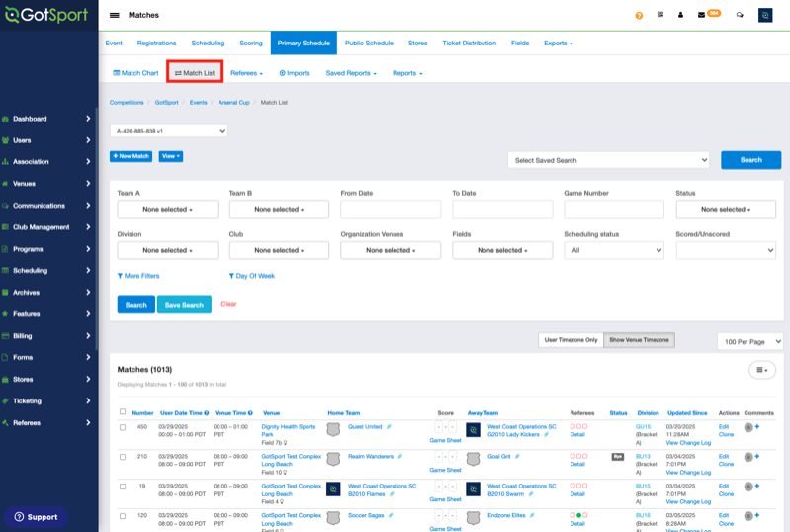The height and width of the screenshot is (532, 790).
Task: Open the user account icon in header
Action: point(680,15)
